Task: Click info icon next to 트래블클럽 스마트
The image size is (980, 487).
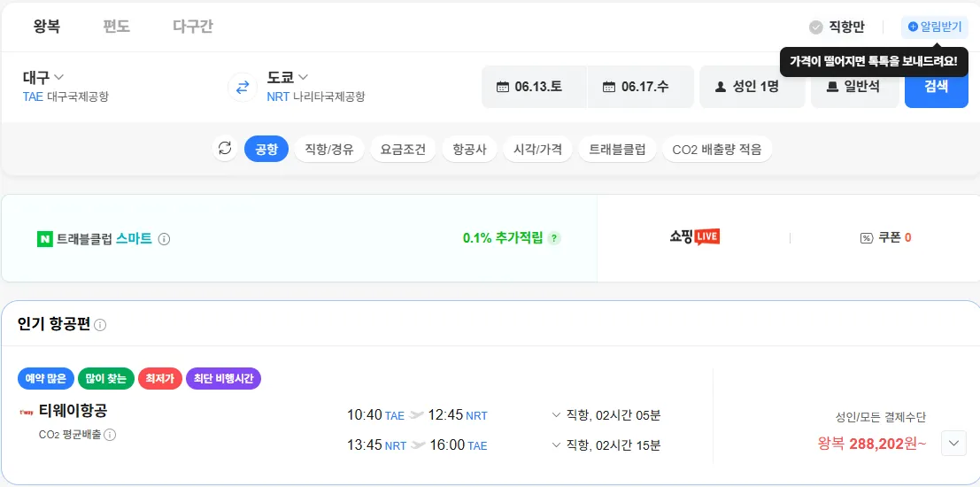Action: [164, 239]
